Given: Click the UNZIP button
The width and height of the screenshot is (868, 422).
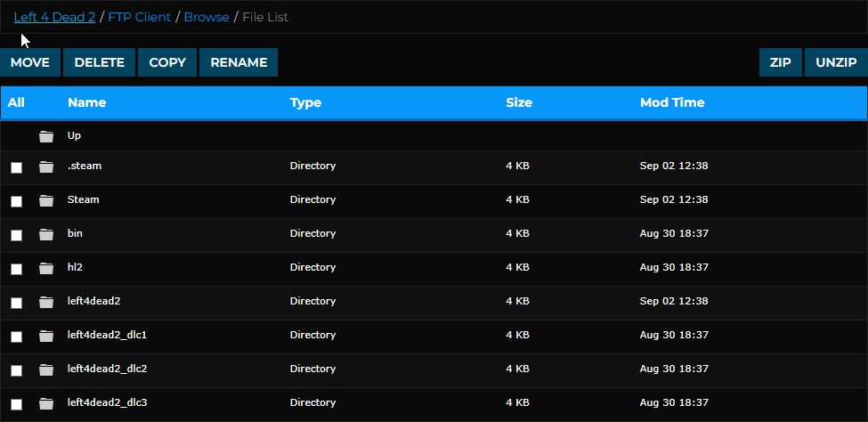Looking at the screenshot, I should tap(836, 62).
